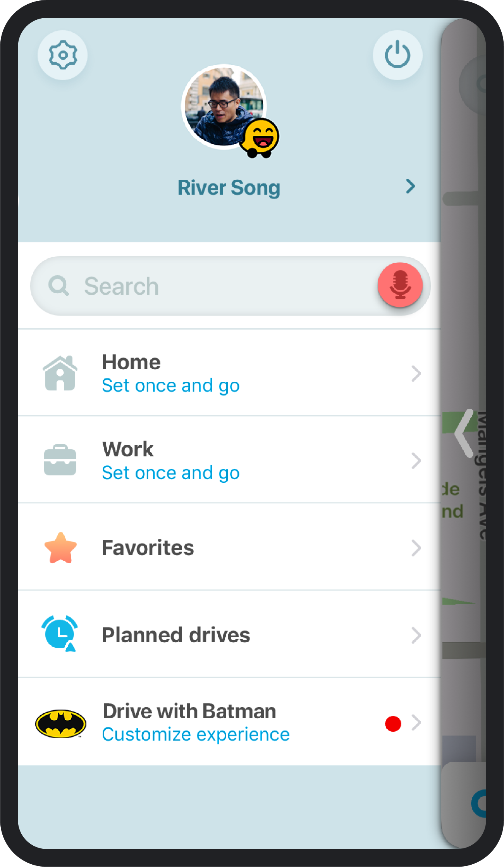Tap the Work briefcase icon

pos(60,460)
